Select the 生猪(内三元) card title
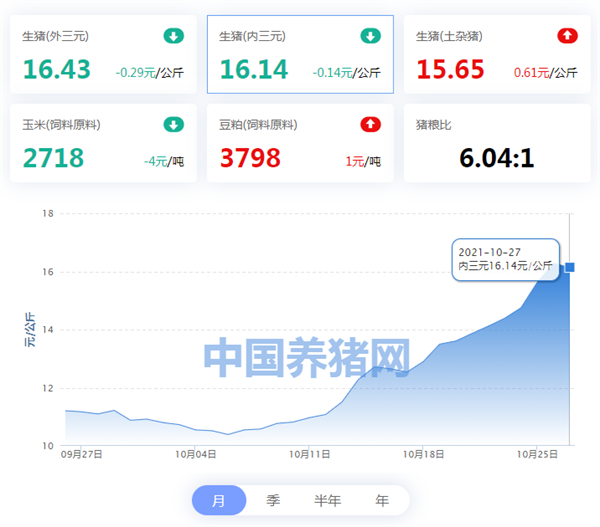Viewport: 600px width, 527px height. coord(252,36)
